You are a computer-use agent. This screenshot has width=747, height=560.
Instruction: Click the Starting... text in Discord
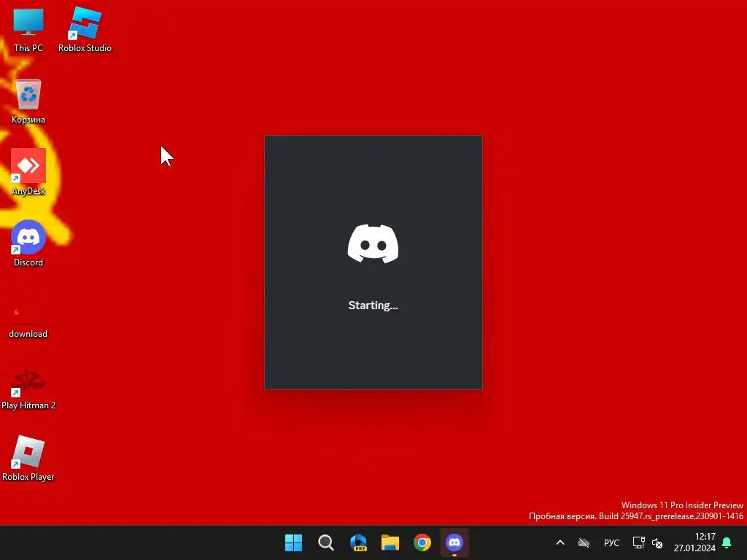pos(373,306)
